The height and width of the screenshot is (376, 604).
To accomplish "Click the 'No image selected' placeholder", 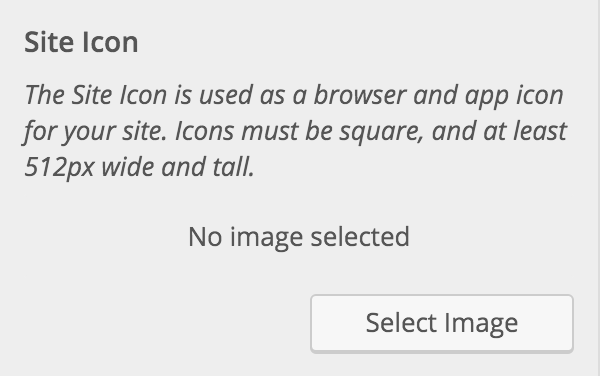I will click(x=299, y=237).
